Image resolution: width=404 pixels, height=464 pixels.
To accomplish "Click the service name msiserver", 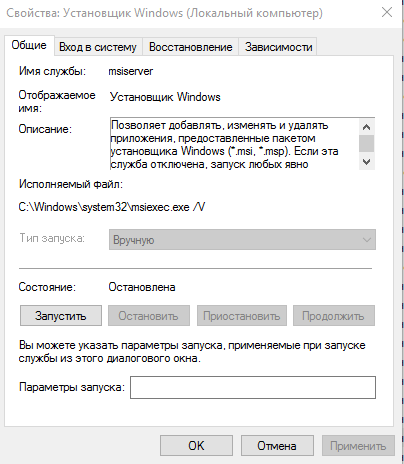I will pyautogui.click(x=131, y=71).
